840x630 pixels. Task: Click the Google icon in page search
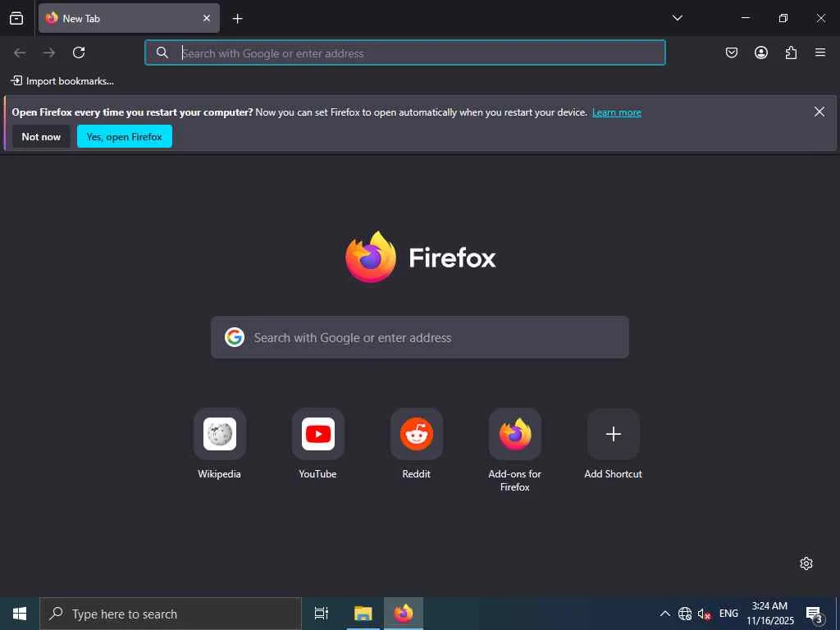coord(235,337)
